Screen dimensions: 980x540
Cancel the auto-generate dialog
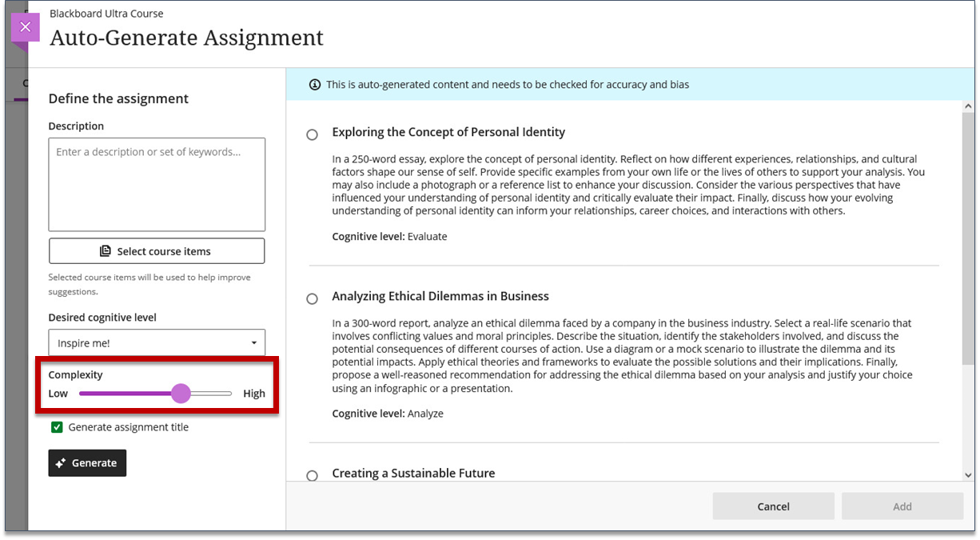[773, 506]
